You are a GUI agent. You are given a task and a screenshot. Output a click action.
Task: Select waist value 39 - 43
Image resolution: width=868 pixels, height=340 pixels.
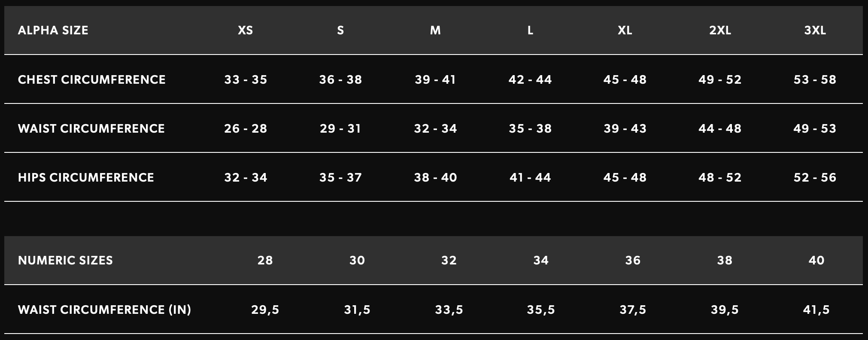coord(625,128)
